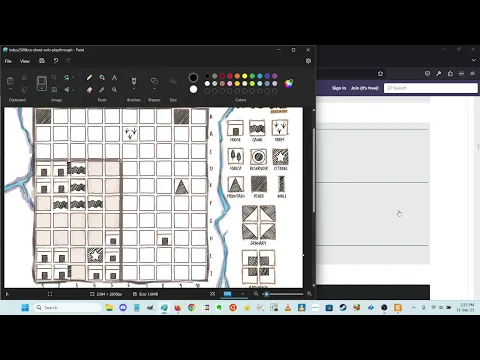Viewport: 480px width, 360px height.
Task: Select Color 2 white circle
Action: (x=193, y=89)
